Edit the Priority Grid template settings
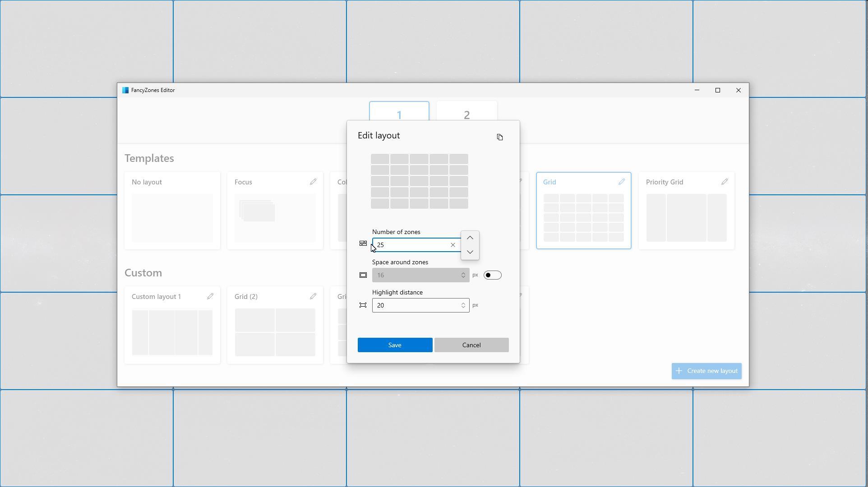The height and width of the screenshot is (487, 868). click(x=725, y=182)
